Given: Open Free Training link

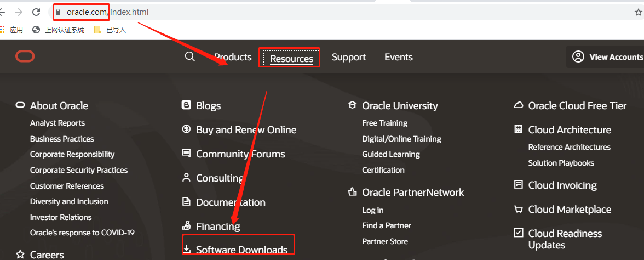Looking at the screenshot, I should coord(385,123).
